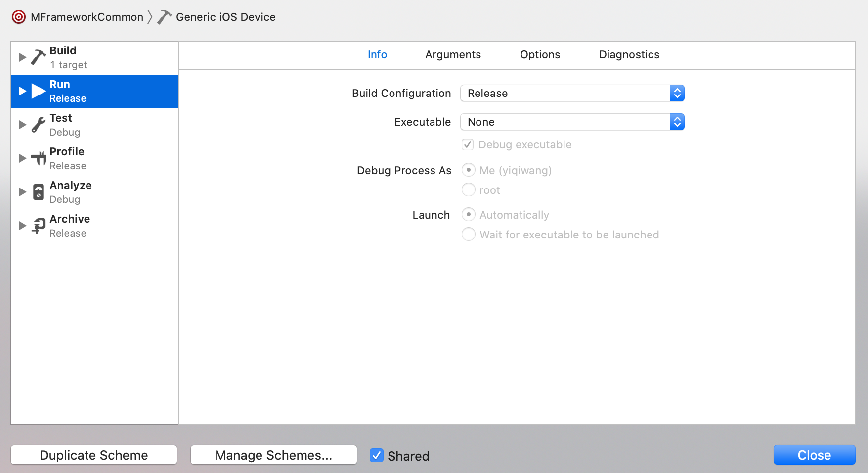Select the Me (yiqiwang) radio button

pyautogui.click(x=469, y=170)
